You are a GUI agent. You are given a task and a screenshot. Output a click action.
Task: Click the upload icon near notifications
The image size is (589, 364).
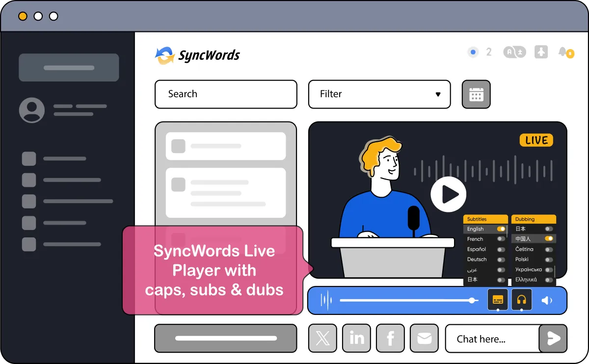[x=541, y=52]
